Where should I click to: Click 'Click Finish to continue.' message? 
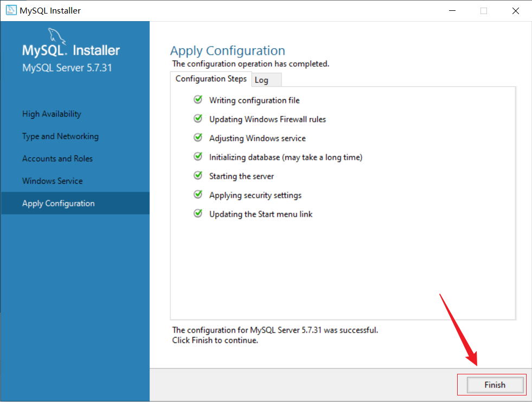point(215,340)
